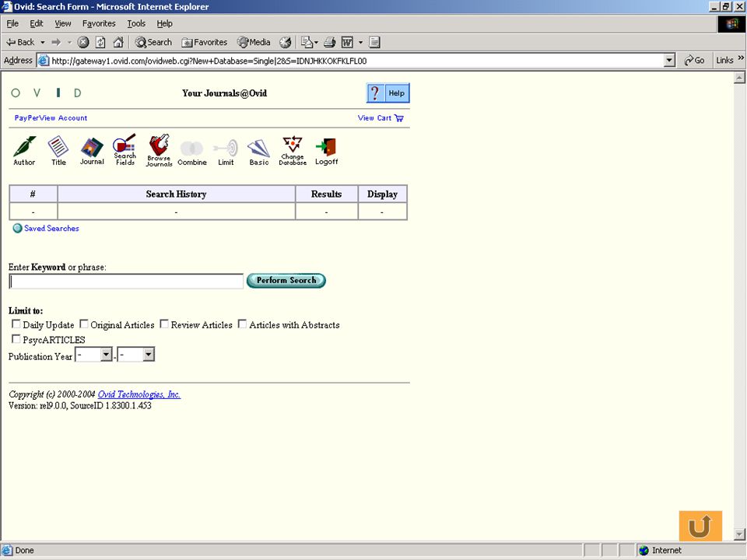The width and height of the screenshot is (747, 560).
Task: Open Saved Searches link
Action: click(x=51, y=228)
